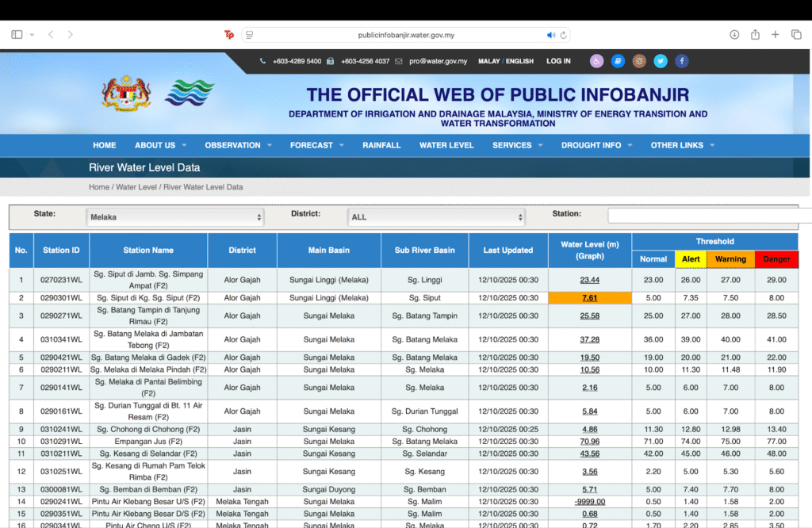Mute the tab audio speaker icon
Image resolution: width=812 pixels, height=528 pixels.
[x=550, y=35]
